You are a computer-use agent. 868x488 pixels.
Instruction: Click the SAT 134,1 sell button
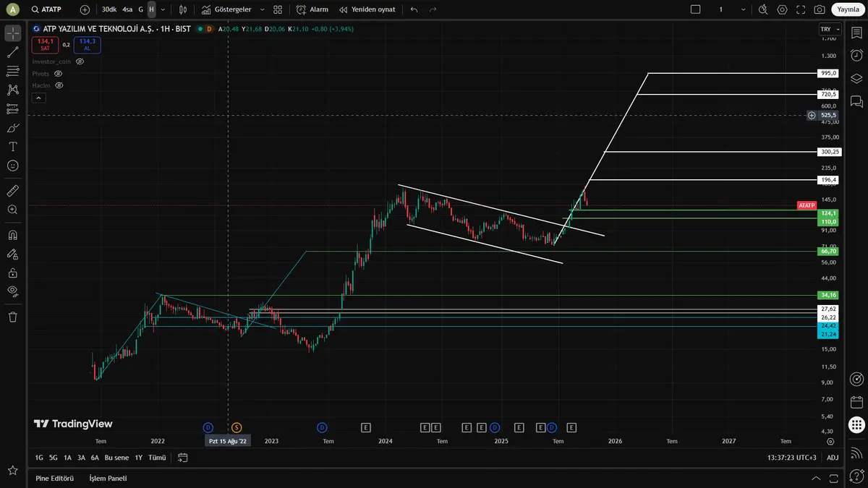46,45
